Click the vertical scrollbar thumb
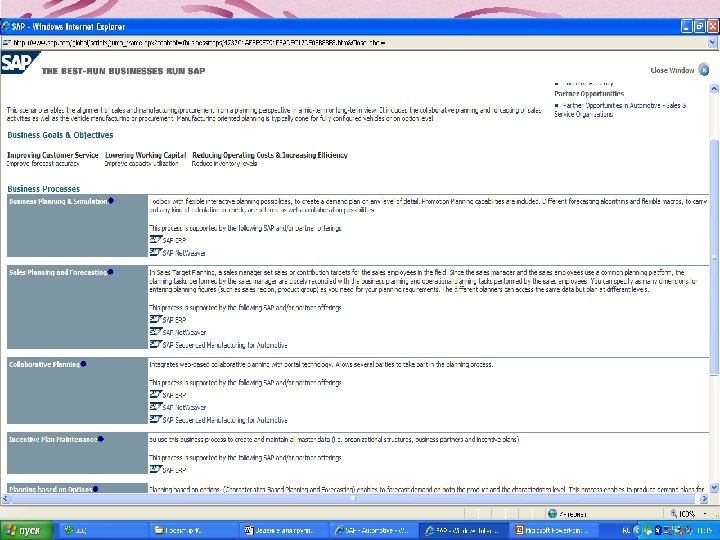Screen dimensions: 720x540 click(714, 257)
